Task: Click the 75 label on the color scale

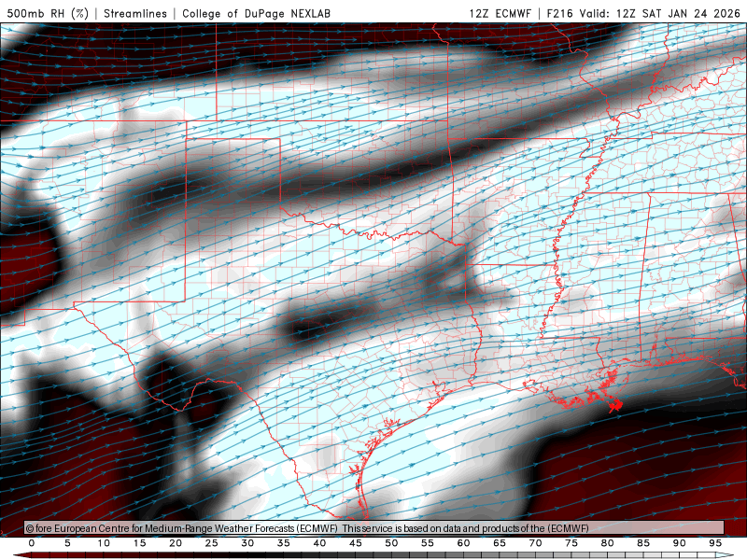Action: 571,543
